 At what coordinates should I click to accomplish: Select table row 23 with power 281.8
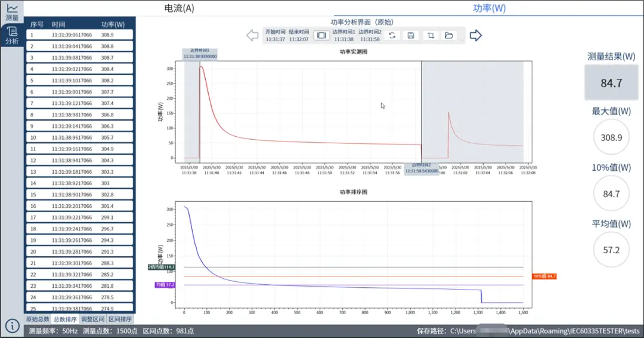pyautogui.click(x=80, y=286)
